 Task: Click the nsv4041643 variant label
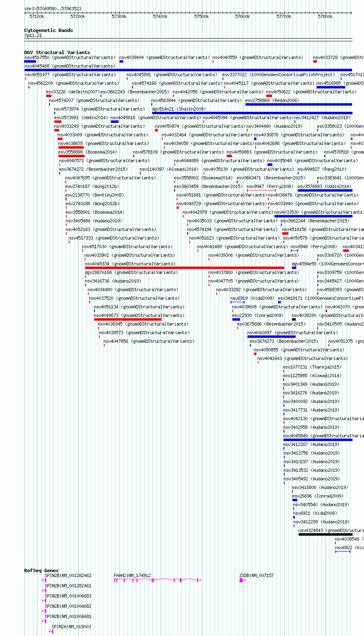[303, 358]
